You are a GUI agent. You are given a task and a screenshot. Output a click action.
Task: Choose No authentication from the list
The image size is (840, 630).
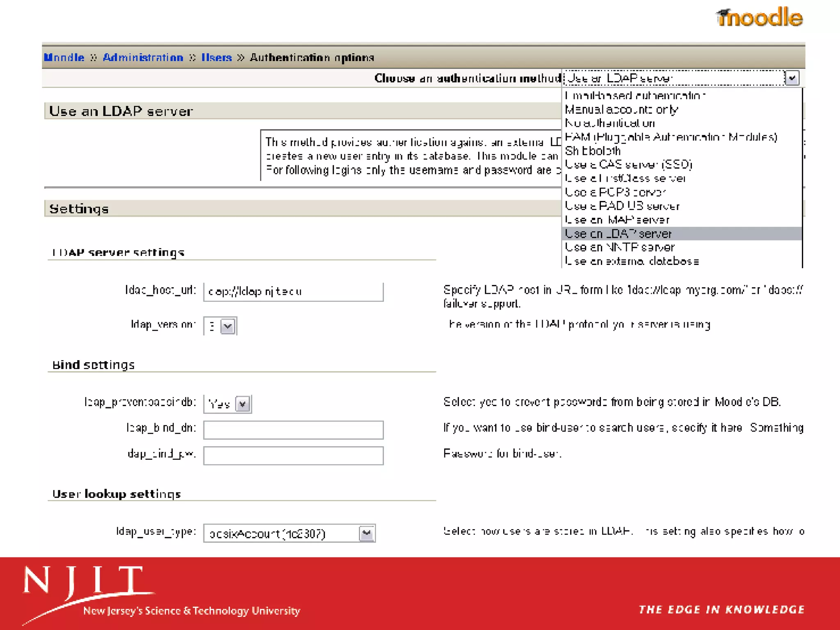(x=682, y=123)
